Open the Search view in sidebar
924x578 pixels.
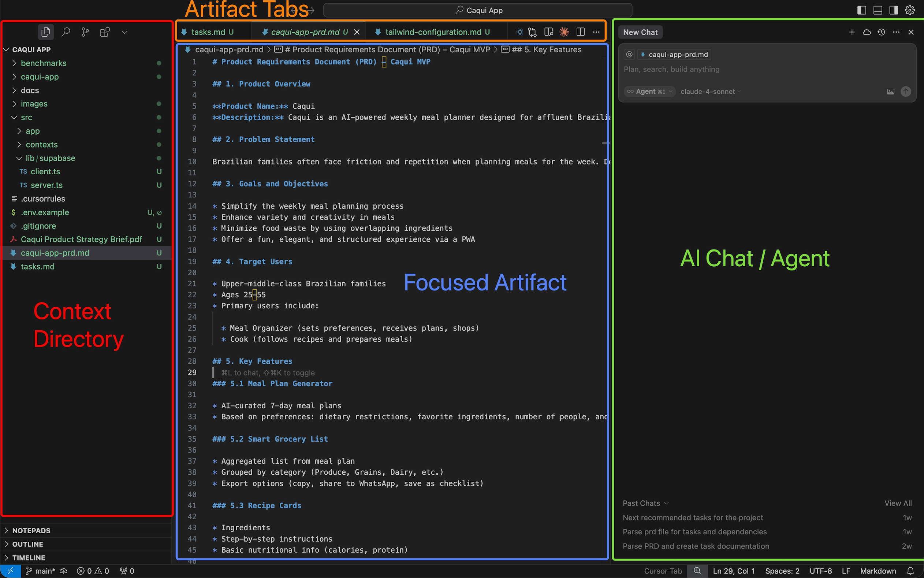pyautogui.click(x=66, y=32)
